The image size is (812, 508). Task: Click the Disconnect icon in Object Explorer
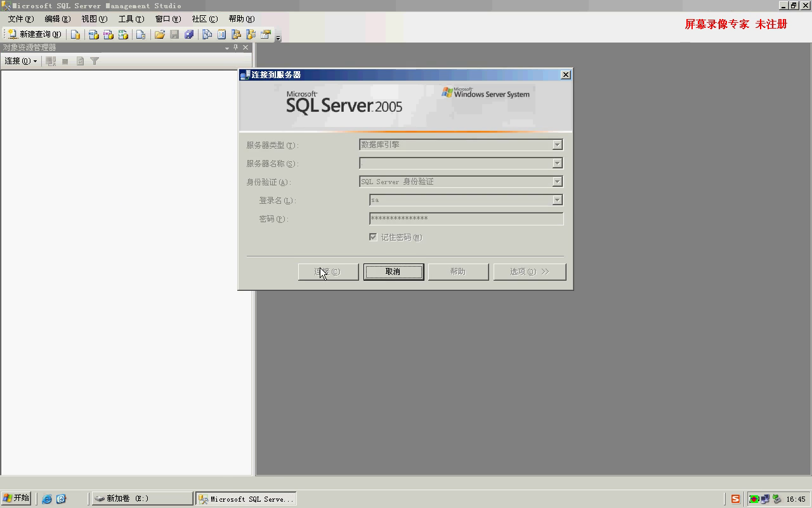click(x=51, y=61)
